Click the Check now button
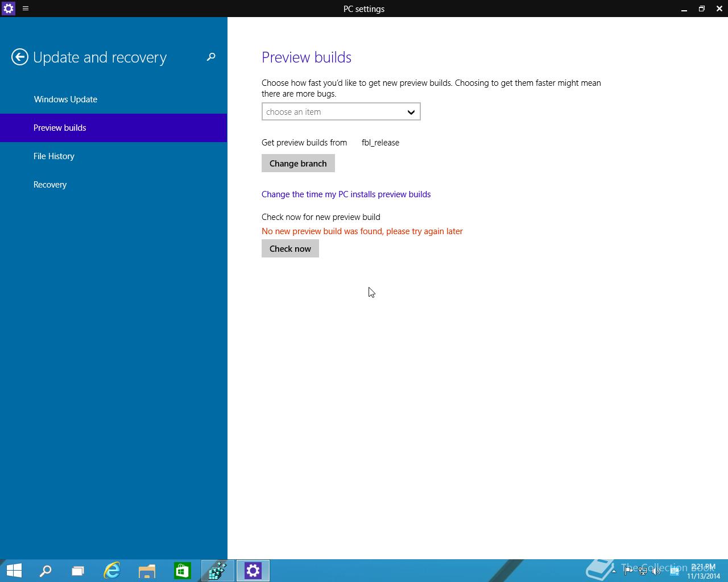The image size is (728, 582). pyautogui.click(x=290, y=248)
